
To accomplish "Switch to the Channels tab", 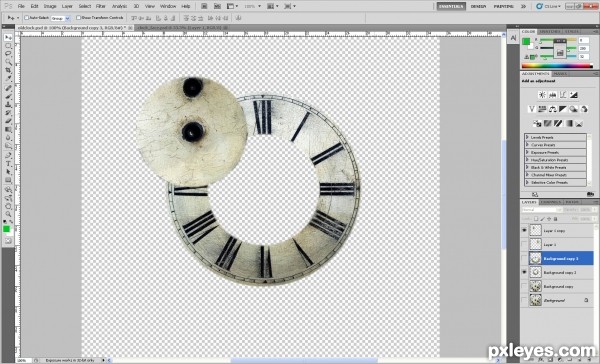I will [x=551, y=202].
